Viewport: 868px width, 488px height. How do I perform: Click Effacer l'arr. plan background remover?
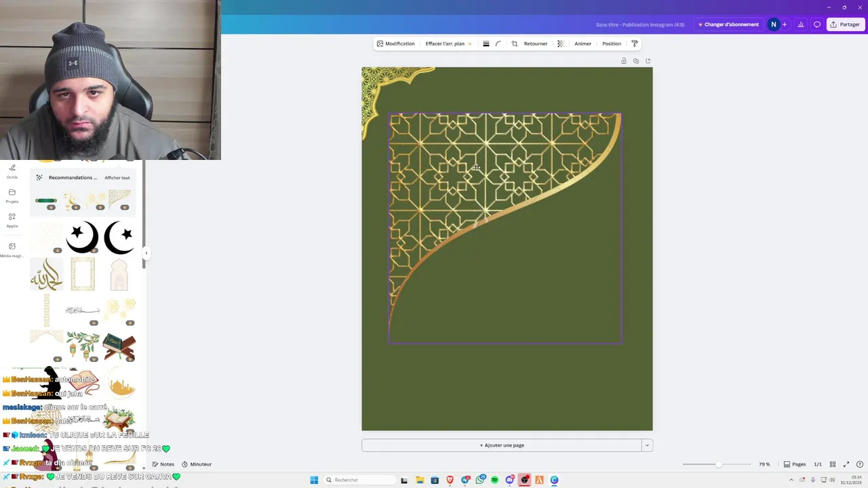(x=448, y=43)
